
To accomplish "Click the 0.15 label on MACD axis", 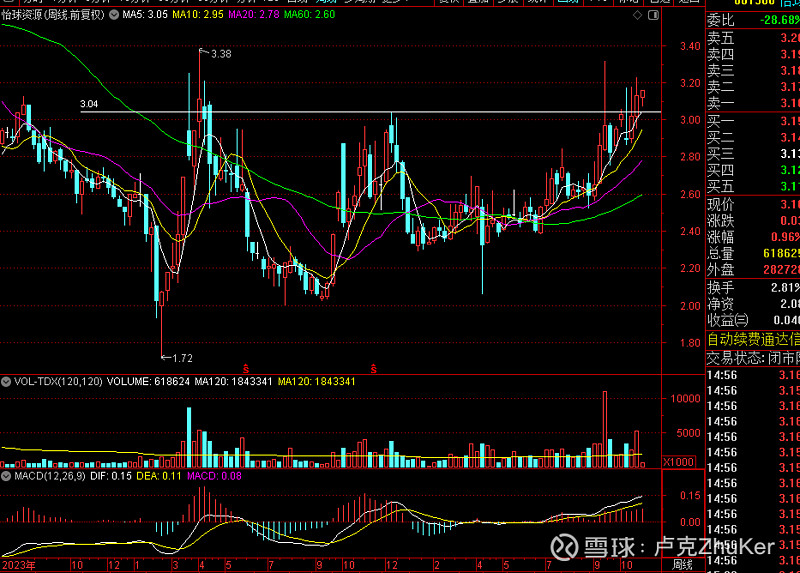I will [x=690, y=496].
